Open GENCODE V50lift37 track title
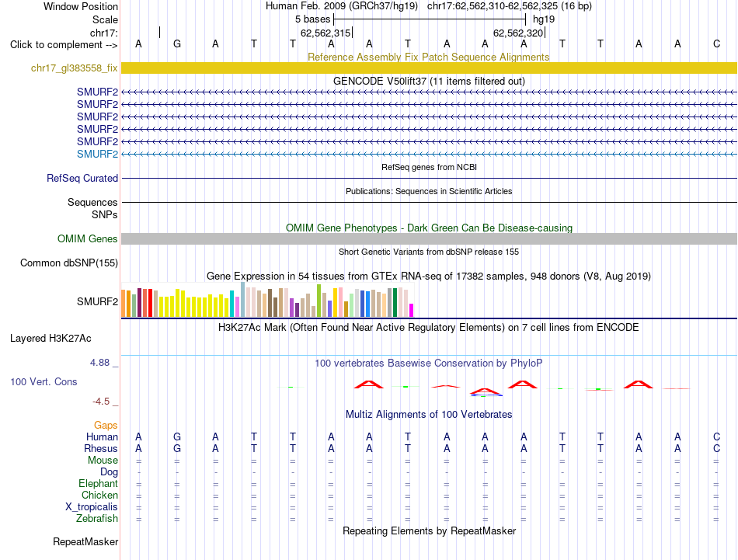 coord(429,81)
